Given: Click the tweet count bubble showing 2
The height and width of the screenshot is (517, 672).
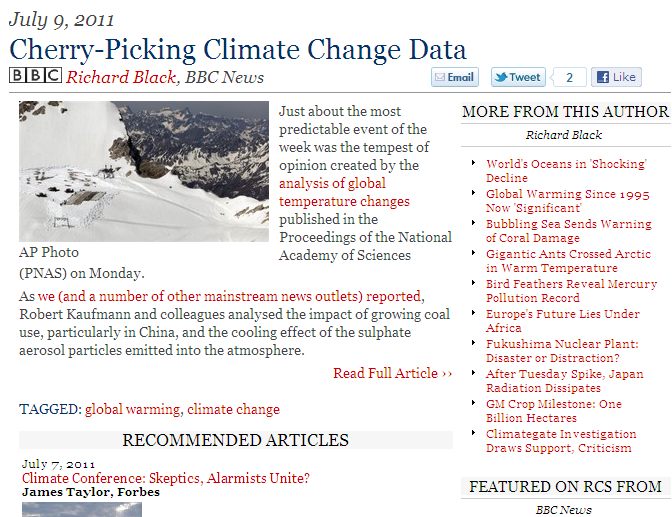Looking at the screenshot, I should click(x=569, y=78).
